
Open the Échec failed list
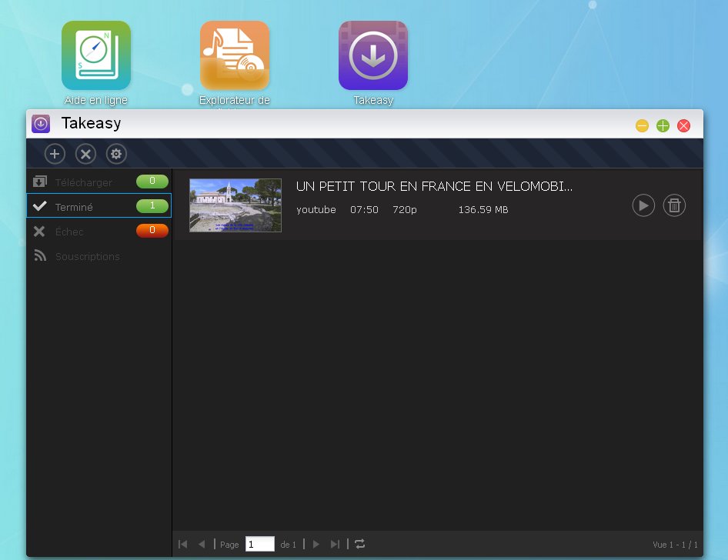pos(69,232)
